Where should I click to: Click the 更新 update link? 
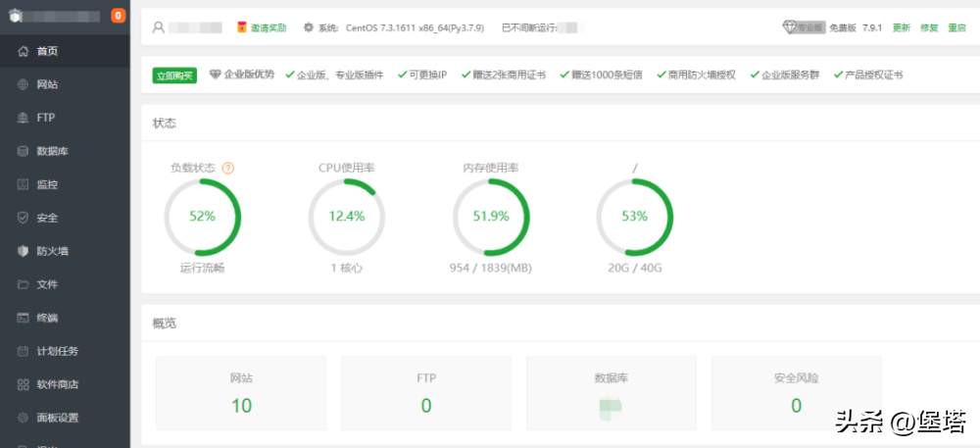click(x=902, y=28)
